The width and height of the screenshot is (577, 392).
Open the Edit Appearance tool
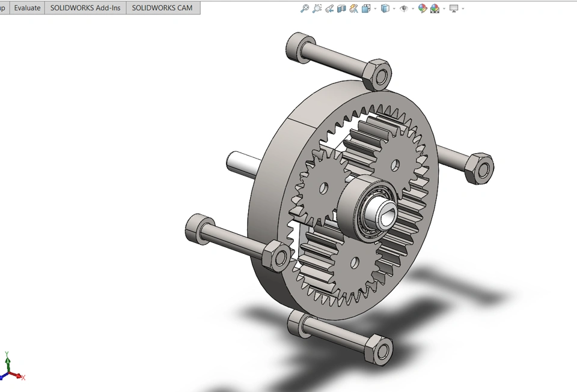click(x=421, y=8)
